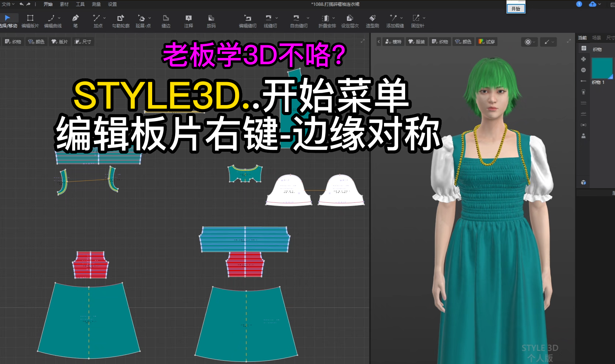Image resolution: width=615 pixels, height=364 pixels.
Task: Click the redo arrow icon
Action: coord(28,4)
